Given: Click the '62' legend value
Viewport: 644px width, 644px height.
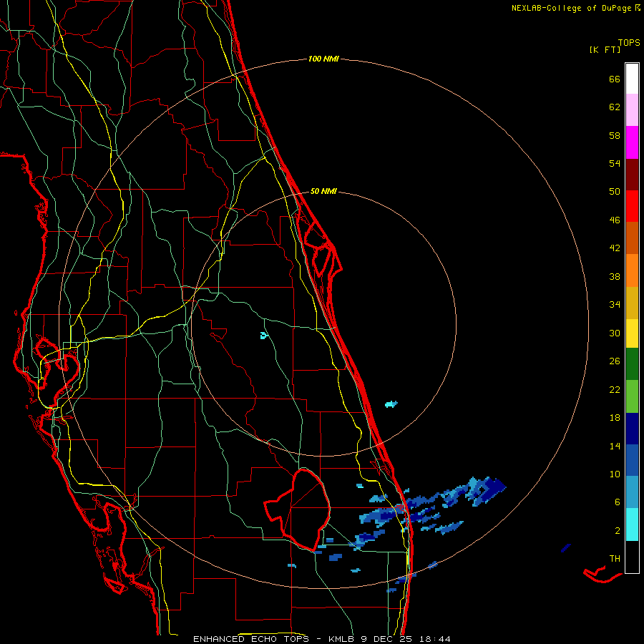Looking at the screenshot, I should (x=615, y=107).
